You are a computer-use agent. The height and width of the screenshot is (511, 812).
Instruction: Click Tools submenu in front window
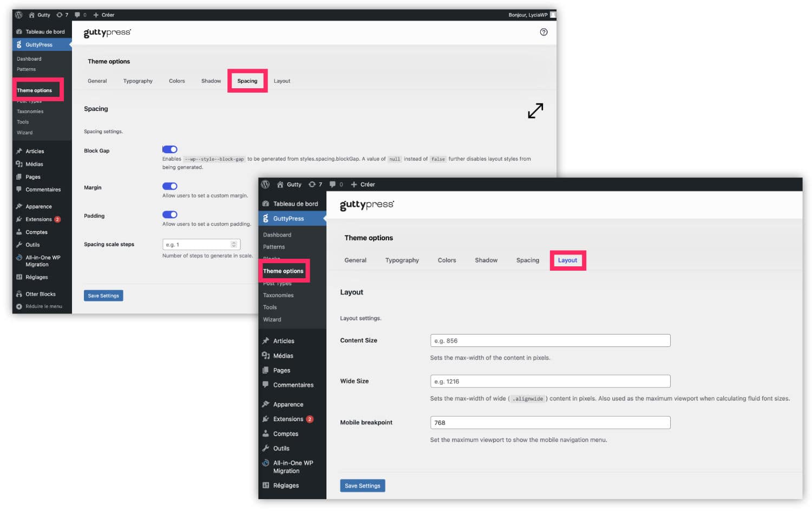click(x=270, y=307)
